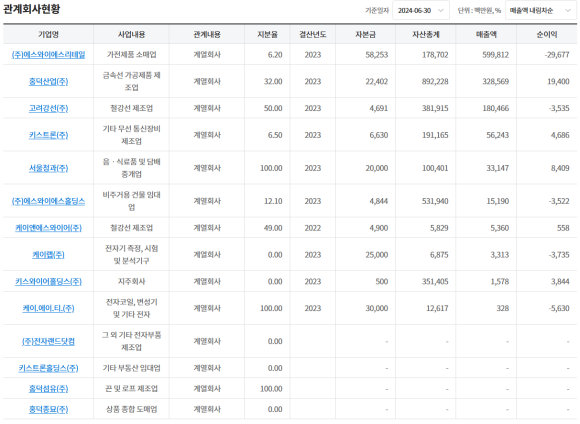The height and width of the screenshot is (424, 580).
Task: Click the ownership value 50.00
Action: point(273,108)
